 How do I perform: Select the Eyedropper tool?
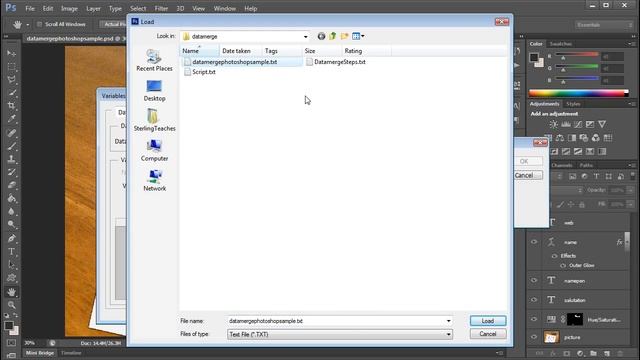point(11,119)
